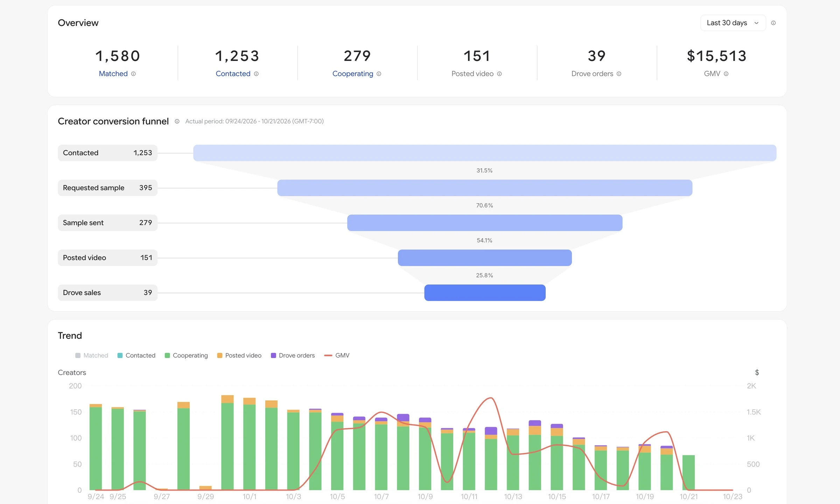Select the Requested sample 395 funnel label
This screenshot has height=504, width=840.
[107, 188]
